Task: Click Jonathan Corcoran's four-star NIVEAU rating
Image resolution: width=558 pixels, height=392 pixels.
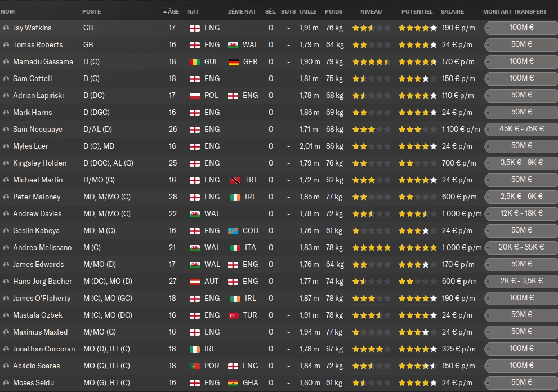Action: click(x=372, y=349)
